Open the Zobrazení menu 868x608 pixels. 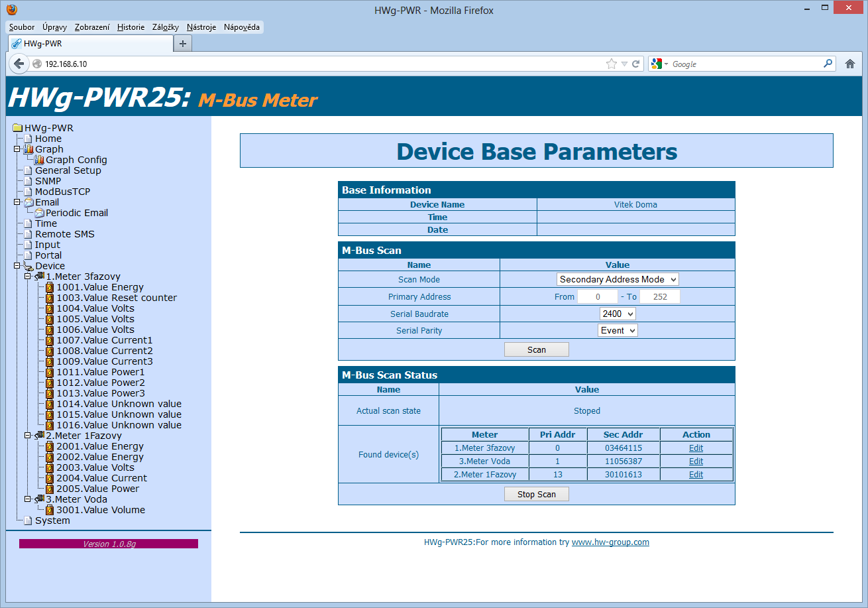click(92, 27)
